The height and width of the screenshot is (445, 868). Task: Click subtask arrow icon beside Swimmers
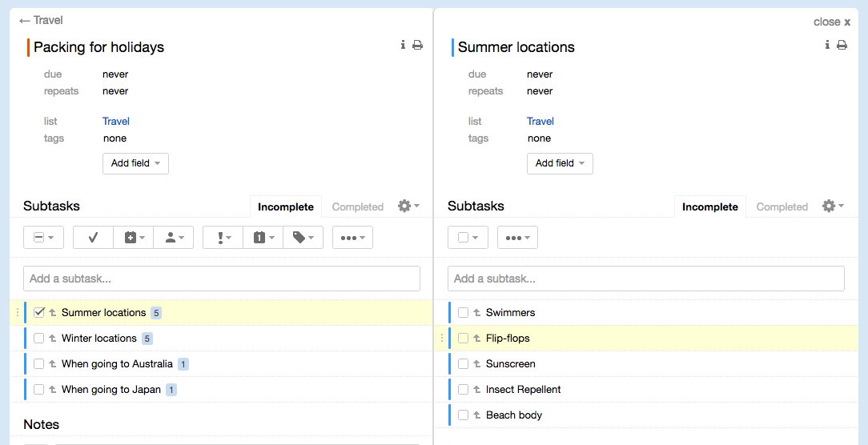coord(476,313)
